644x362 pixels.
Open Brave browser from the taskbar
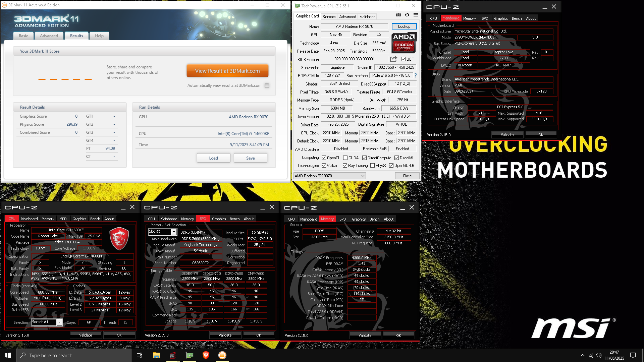pyautogui.click(x=206, y=355)
